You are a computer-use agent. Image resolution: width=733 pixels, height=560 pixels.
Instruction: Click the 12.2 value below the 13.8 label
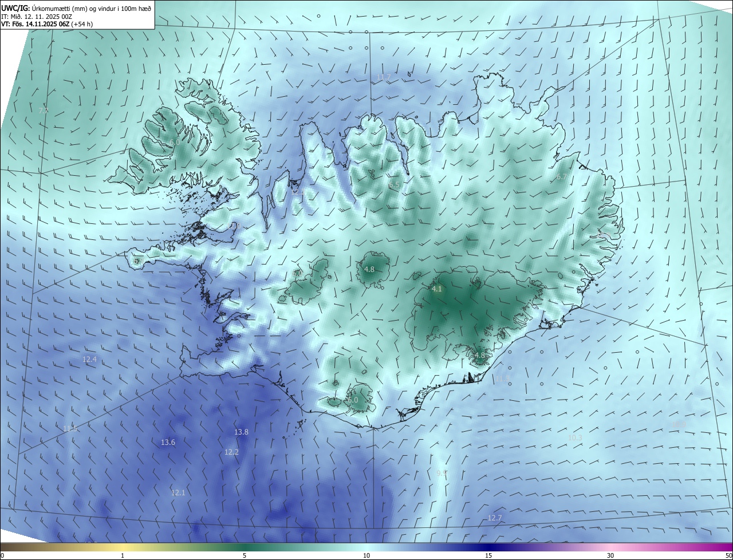pyautogui.click(x=231, y=452)
